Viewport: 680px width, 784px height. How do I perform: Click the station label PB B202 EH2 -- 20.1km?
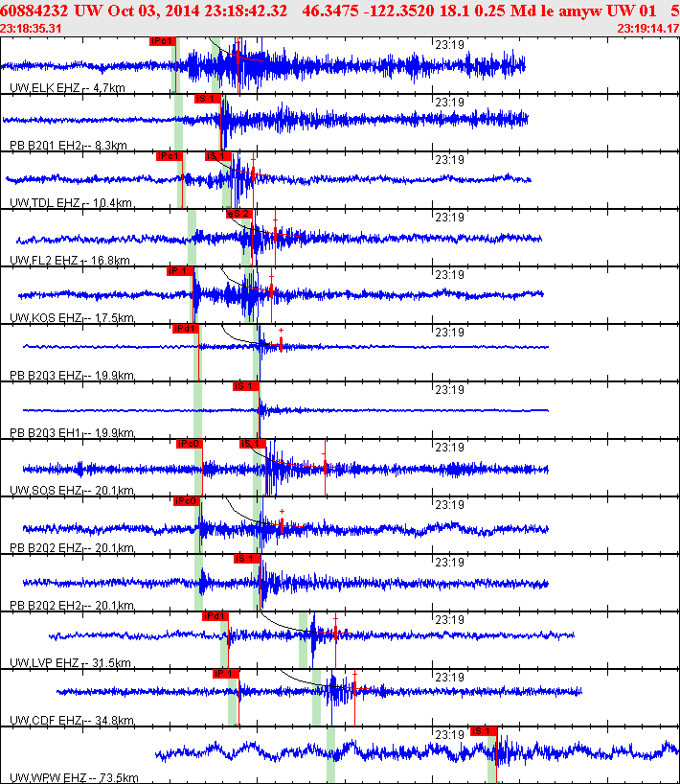[72, 606]
